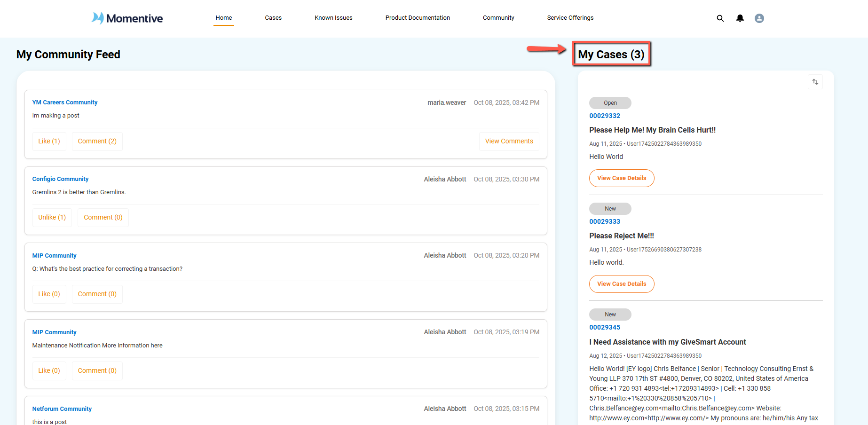Open the Cases menu item
This screenshot has height=425, width=868.
click(273, 18)
